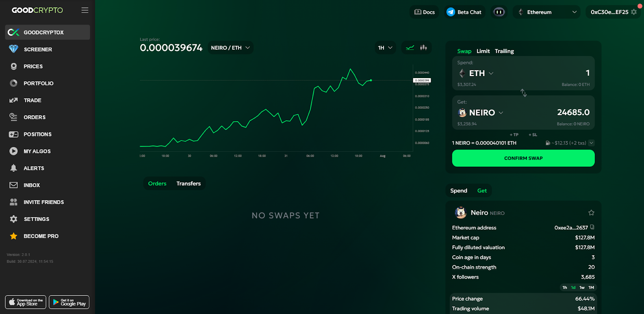Click the get amount field 24685.0

pos(573,112)
